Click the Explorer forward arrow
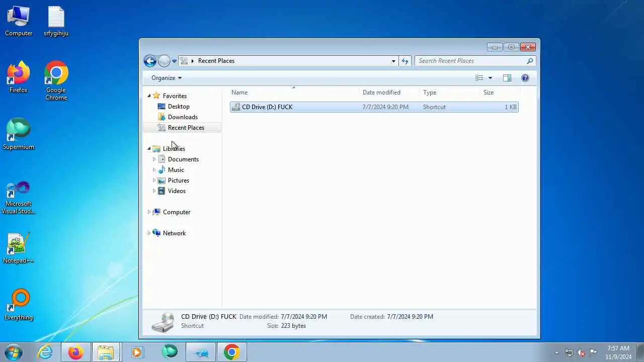This screenshot has width=644, height=362. point(164,61)
